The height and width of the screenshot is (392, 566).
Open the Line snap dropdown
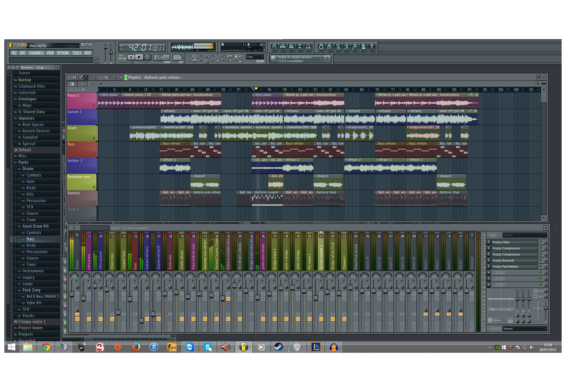(x=255, y=57)
